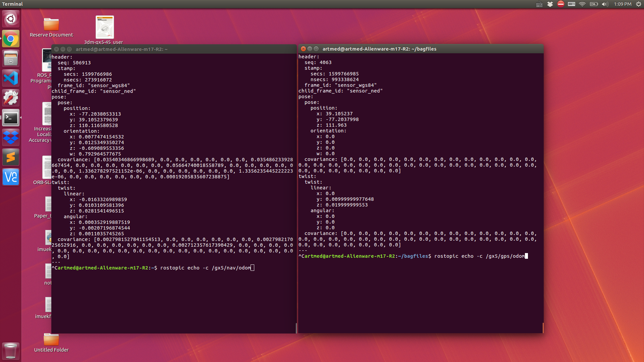Image resolution: width=644 pixels, height=362 pixels.
Task: Open the Ubuntu Dash search button
Action: (11, 19)
